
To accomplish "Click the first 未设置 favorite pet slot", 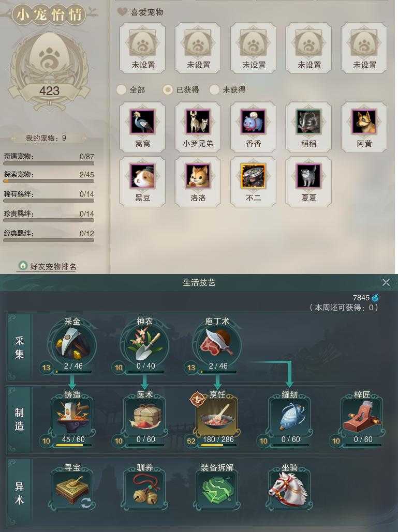I will 143,48.
